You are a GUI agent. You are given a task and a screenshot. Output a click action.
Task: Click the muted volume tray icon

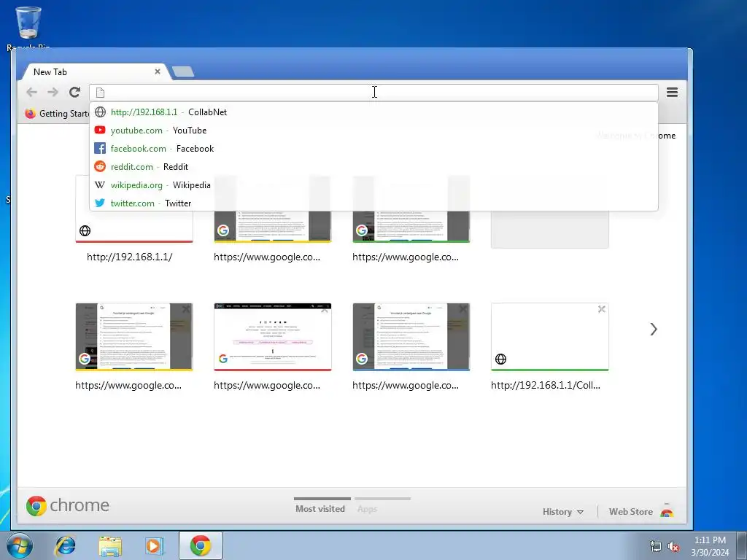673,547
